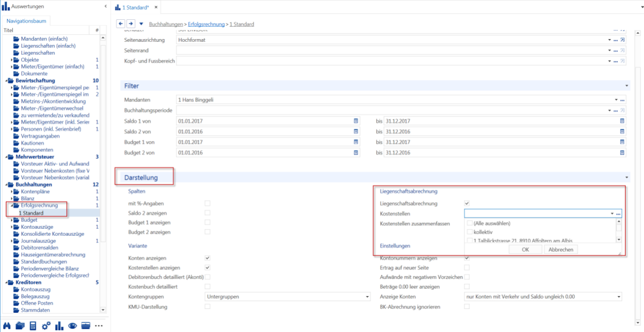This screenshot has width=644, height=332.
Task: Click the OK button in the Kostenstellen popup
Action: click(525, 250)
